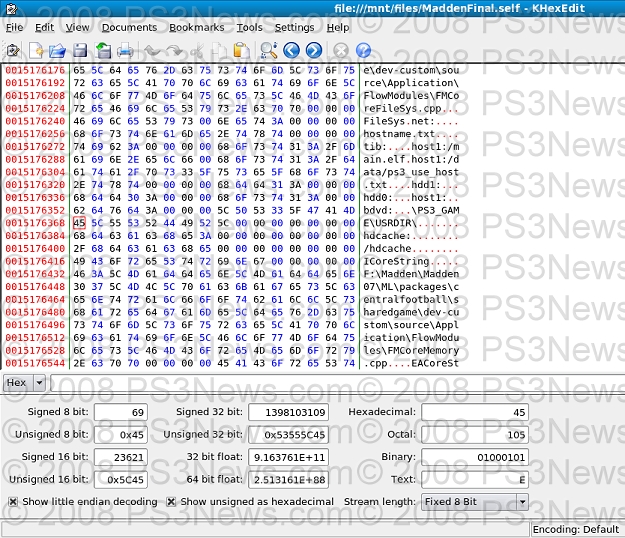The height and width of the screenshot is (538, 625).
Task: Click the Unsigned 32 bit value field
Action: click(289, 434)
